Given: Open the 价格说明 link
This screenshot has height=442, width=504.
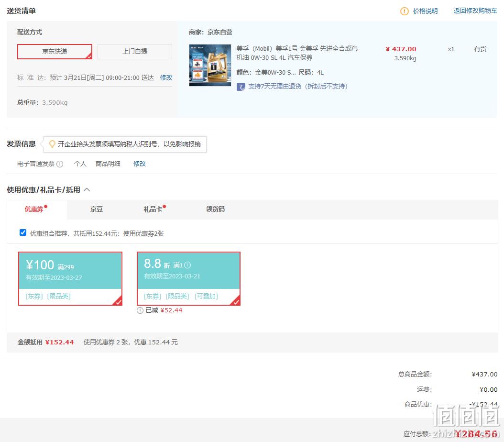Looking at the screenshot, I should [x=425, y=11].
